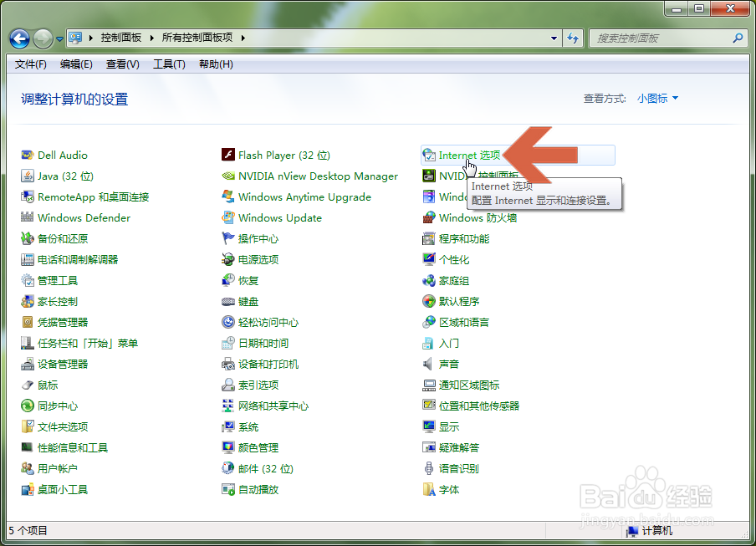Open the 个性化 icon
The image size is (756, 546).
point(429,259)
